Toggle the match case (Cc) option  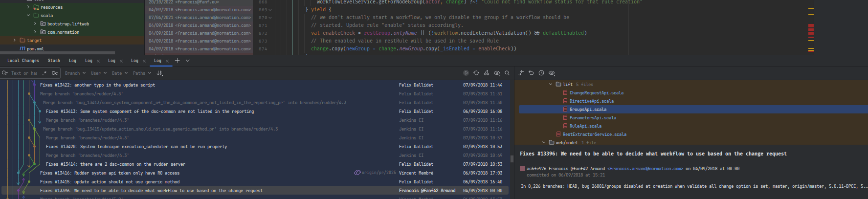click(55, 73)
